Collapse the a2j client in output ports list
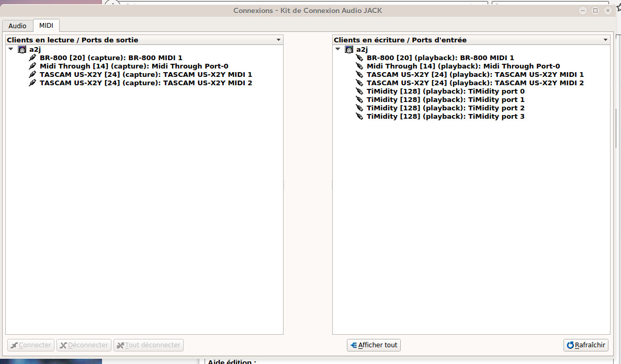The image size is (621, 364). pos(10,49)
